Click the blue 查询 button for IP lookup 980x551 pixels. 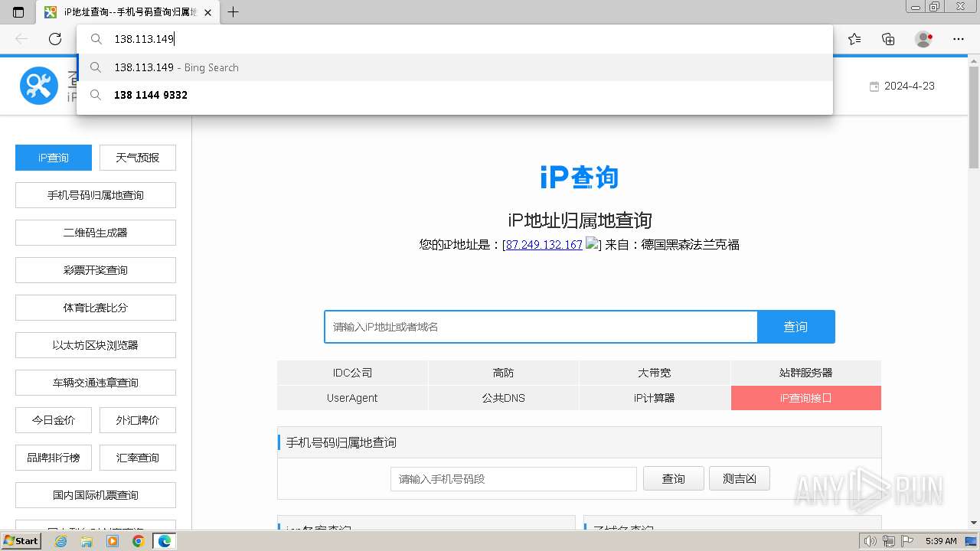pyautogui.click(x=795, y=327)
